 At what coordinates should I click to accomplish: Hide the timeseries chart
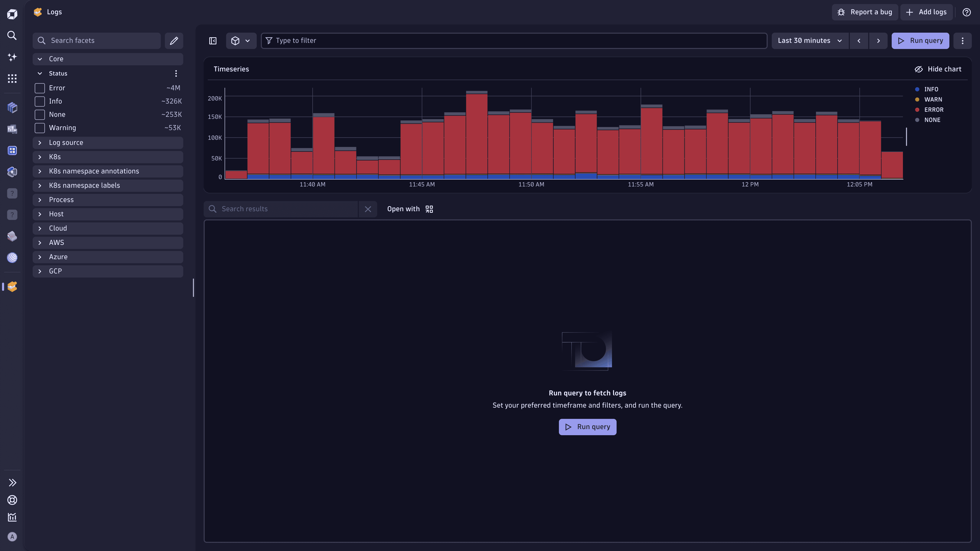coord(937,69)
